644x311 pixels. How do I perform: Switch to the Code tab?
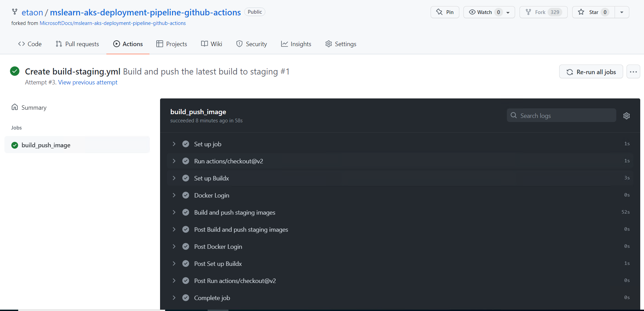(30, 44)
